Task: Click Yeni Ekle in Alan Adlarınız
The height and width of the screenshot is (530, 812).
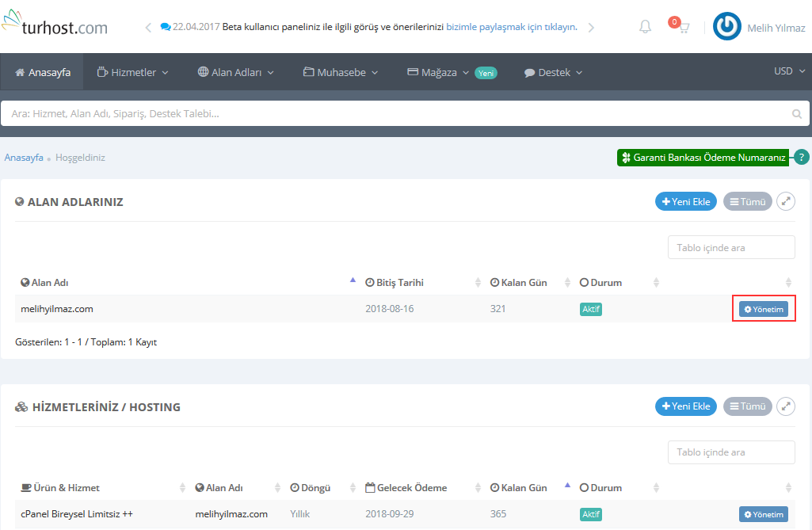Action: [x=685, y=202]
